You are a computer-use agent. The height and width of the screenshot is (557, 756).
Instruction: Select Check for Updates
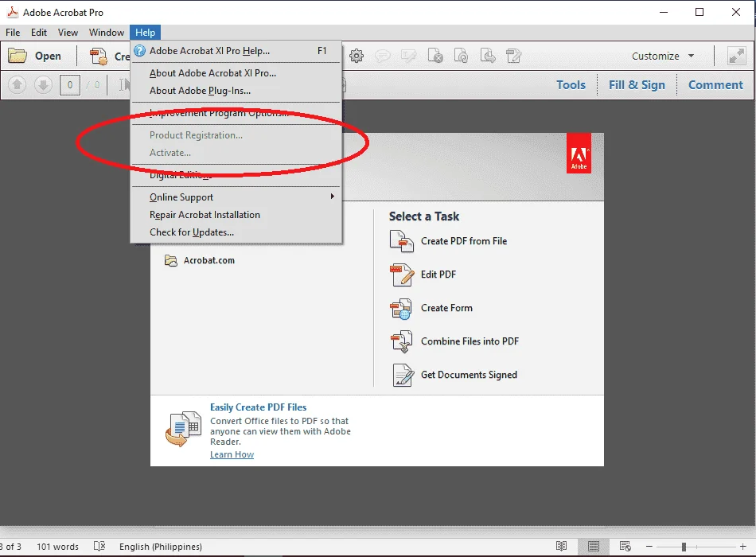pos(236,232)
